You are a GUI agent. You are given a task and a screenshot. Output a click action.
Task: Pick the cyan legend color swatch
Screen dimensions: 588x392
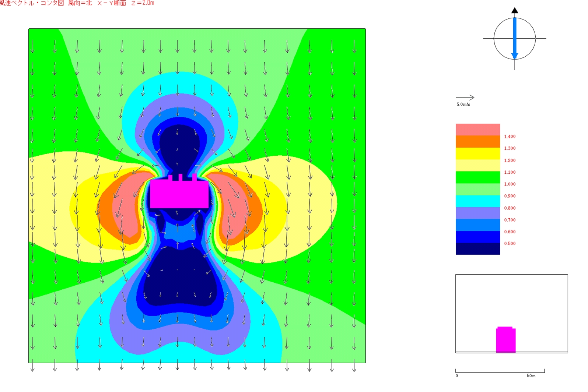click(x=477, y=201)
